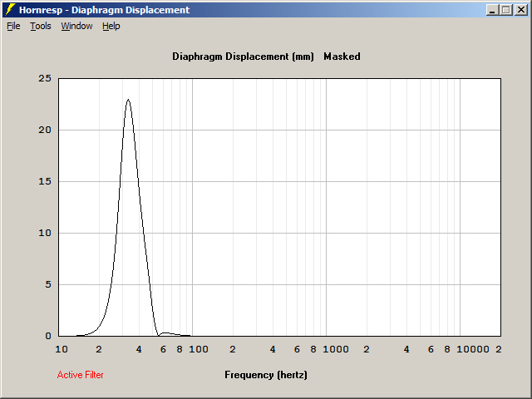Click the Hornresp lightning bolt title icon
This screenshot has height=399, width=532.
point(10,9)
